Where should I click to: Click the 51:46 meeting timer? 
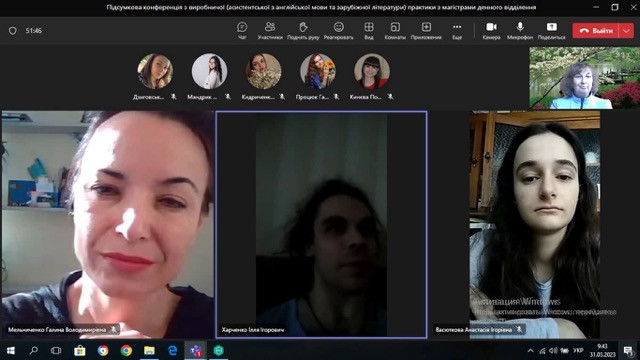click(x=33, y=31)
